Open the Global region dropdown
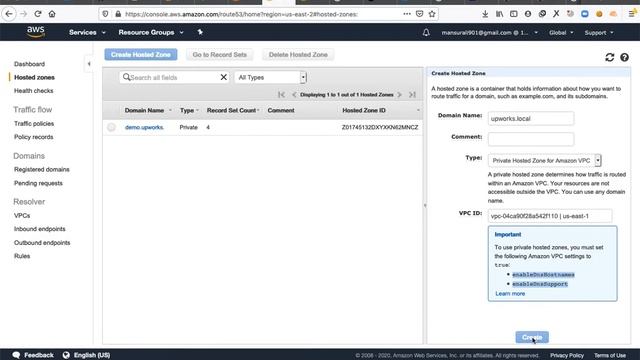Screen dimensions: 640x360 [561, 33]
